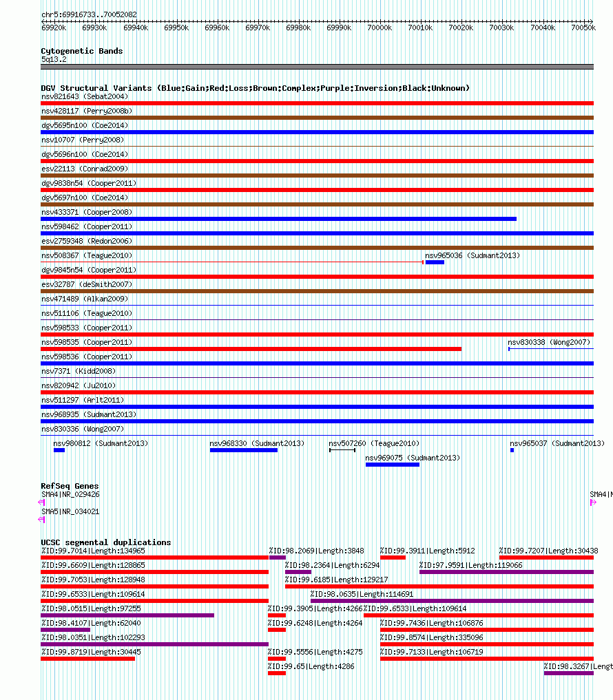
Task: Select variant nsv471489 (Alkan2009) label
Action: pyautogui.click(x=85, y=299)
